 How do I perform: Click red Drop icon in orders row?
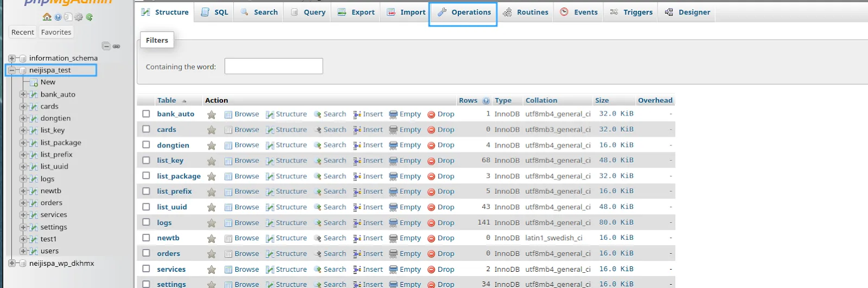point(431,254)
